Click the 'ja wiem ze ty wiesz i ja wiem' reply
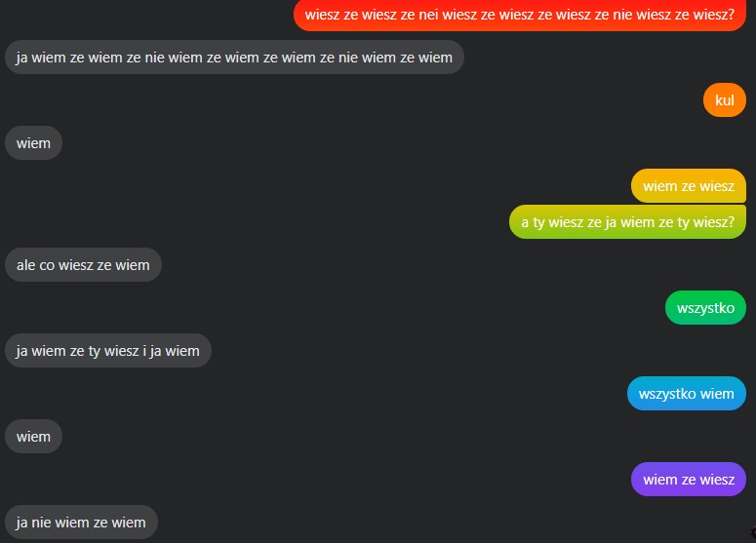Screen dimensions: 756x543 click(108, 351)
